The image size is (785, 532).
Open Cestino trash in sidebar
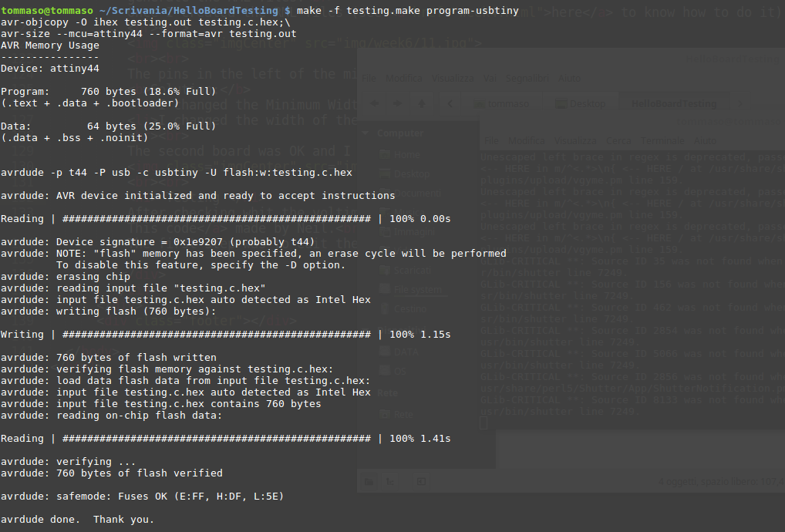(x=409, y=308)
